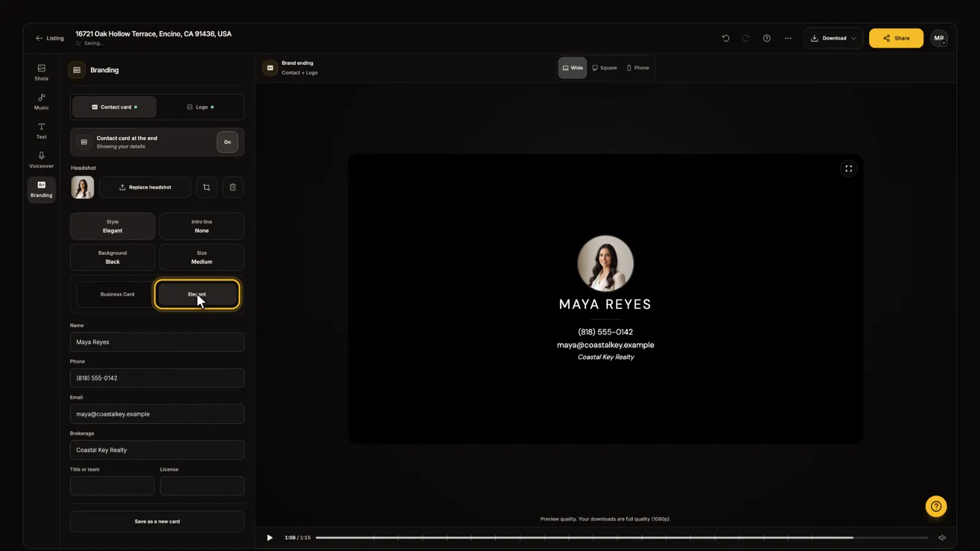980x551 pixels.
Task: Play the video preview
Action: 269,538
